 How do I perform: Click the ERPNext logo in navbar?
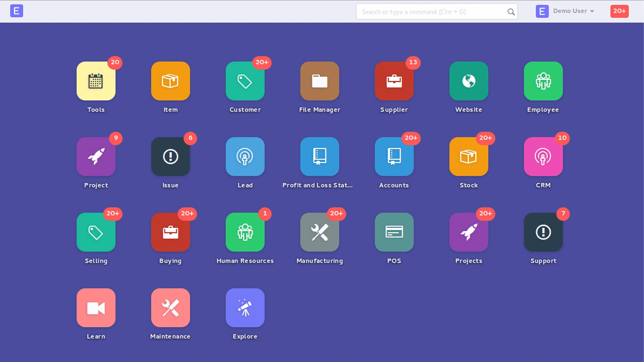point(16,11)
